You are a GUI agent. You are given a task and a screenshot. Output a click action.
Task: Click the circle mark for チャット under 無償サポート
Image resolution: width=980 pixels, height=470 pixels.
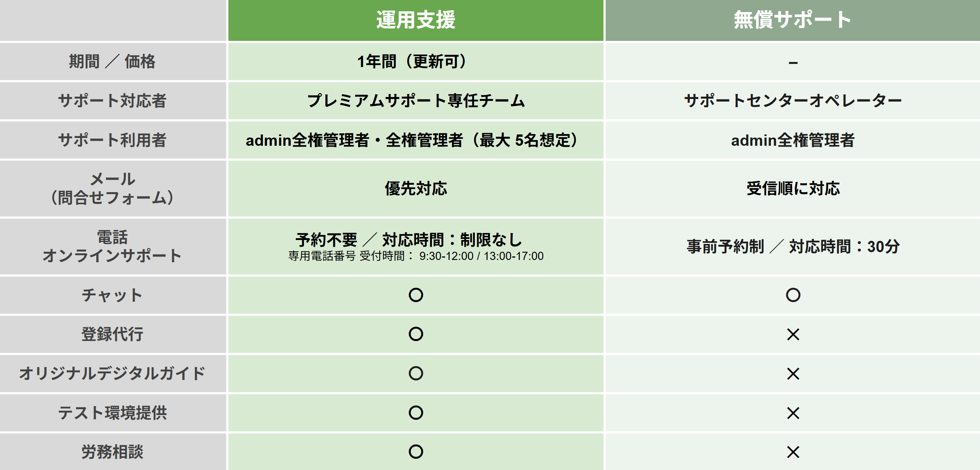(x=793, y=295)
